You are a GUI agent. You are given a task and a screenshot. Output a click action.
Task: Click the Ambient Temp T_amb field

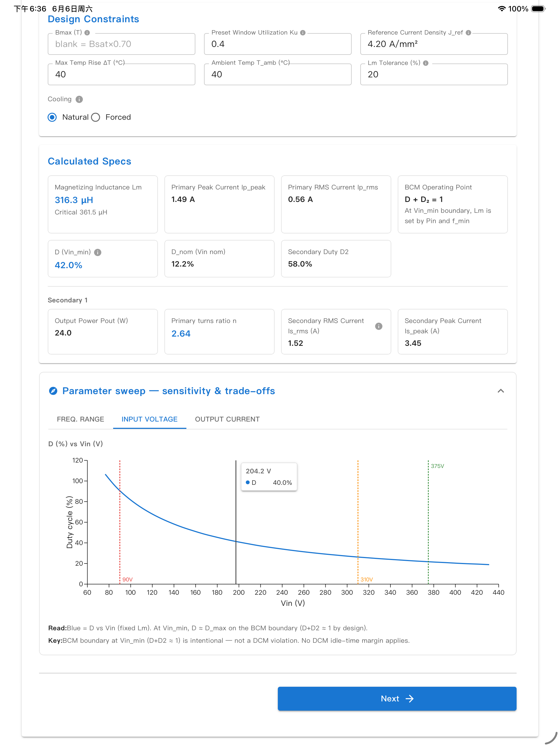point(278,75)
